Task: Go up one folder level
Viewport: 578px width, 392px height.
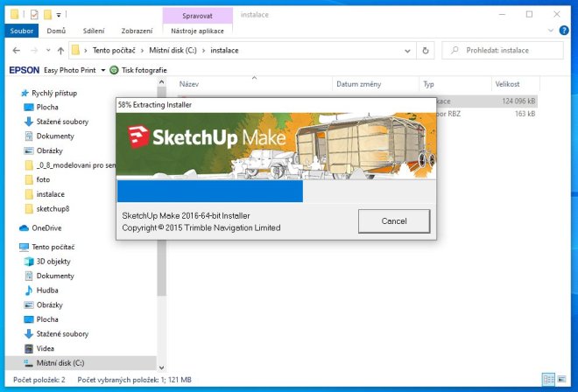Action: [60, 51]
